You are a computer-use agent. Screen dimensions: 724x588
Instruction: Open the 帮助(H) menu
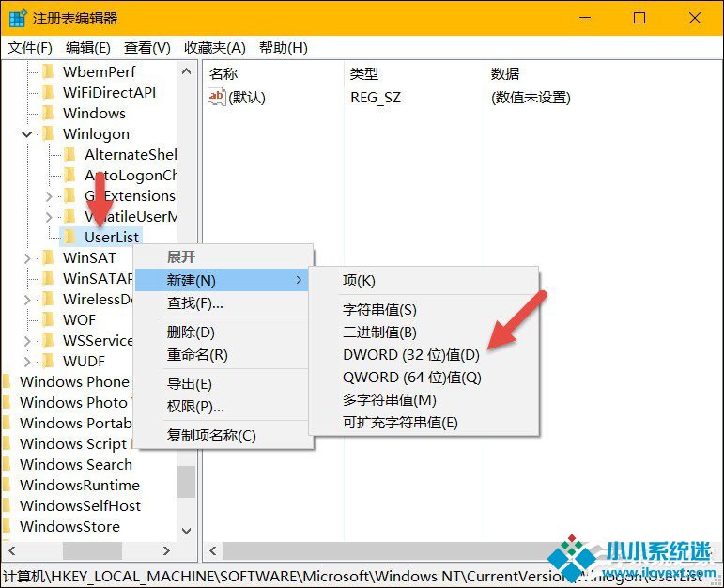pyautogui.click(x=284, y=48)
